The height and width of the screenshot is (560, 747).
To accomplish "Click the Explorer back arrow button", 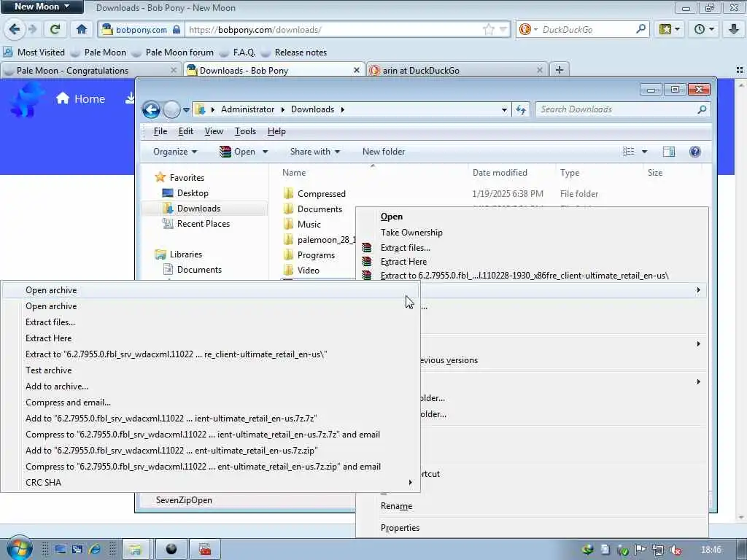I will pyautogui.click(x=151, y=109).
